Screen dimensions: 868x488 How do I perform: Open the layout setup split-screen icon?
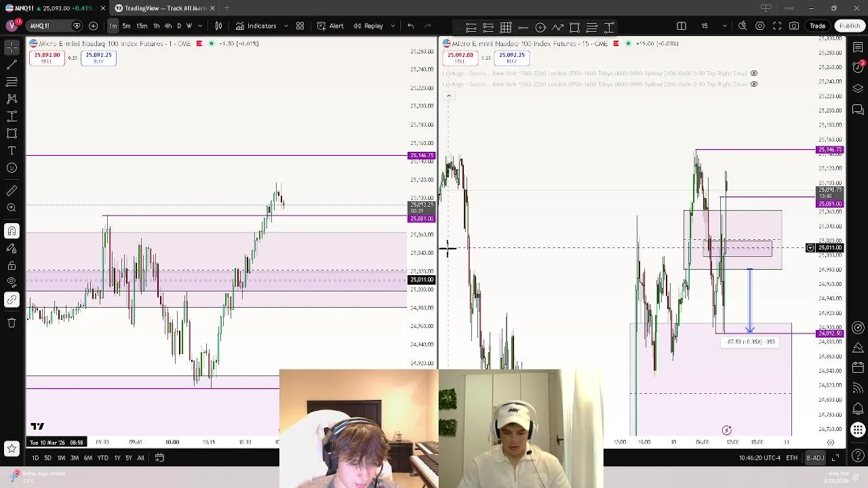[682, 26]
